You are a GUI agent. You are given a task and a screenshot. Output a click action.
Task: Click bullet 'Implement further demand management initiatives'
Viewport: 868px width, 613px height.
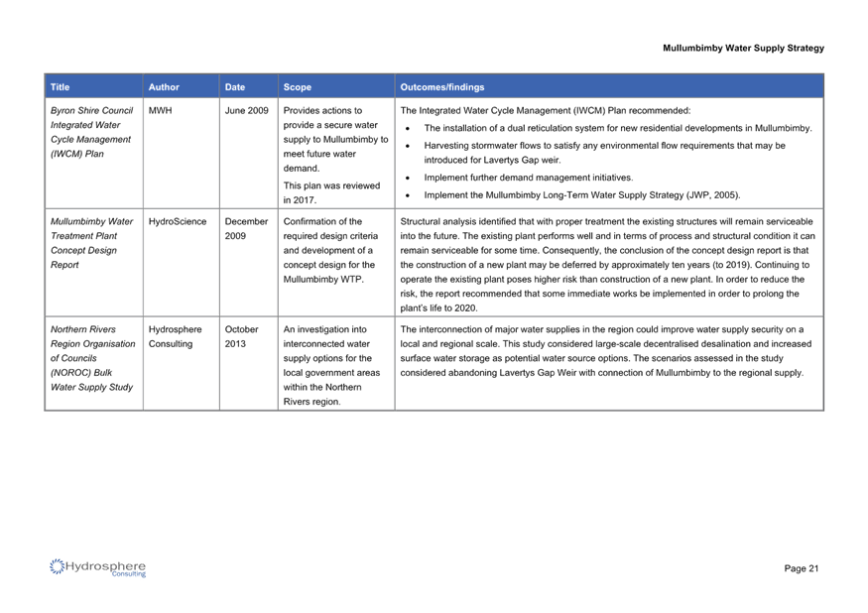click(x=529, y=178)
